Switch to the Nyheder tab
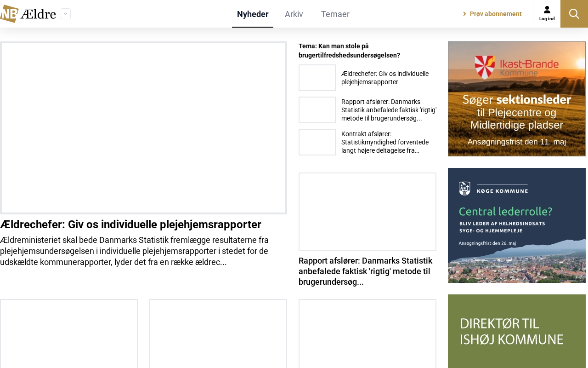This screenshot has width=588, height=368. coord(253,14)
